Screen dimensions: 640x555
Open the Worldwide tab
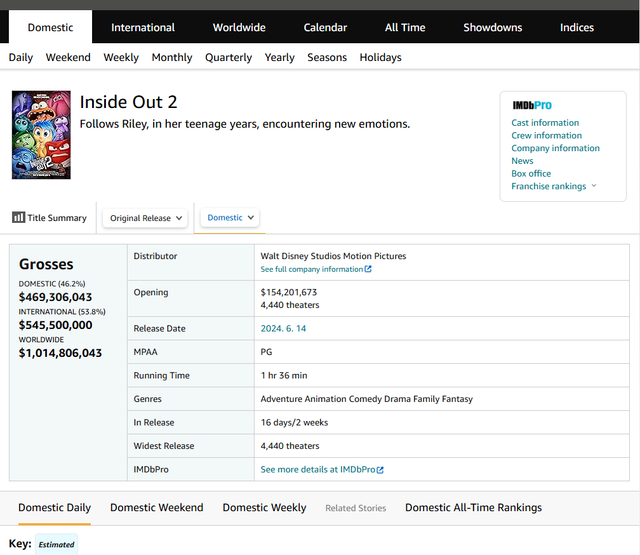[241, 27]
